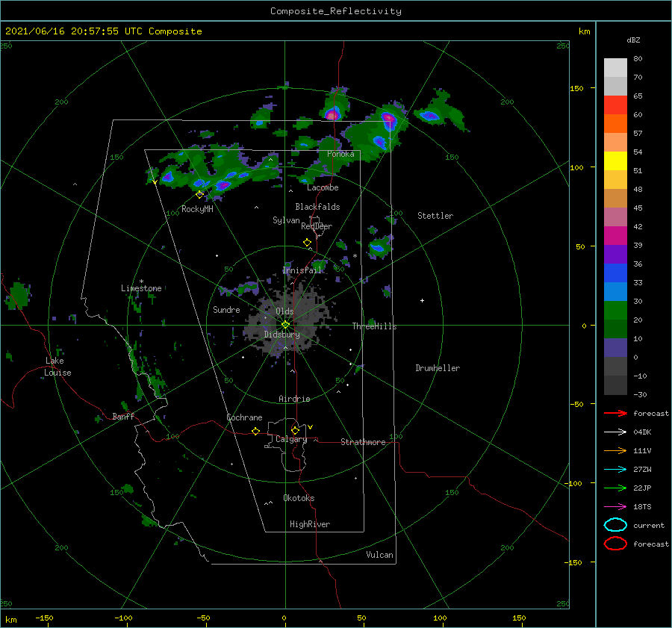Image resolution: width=672 pixels, height=628 pixels.
Task: Click the Vulcan town label
Action: click(x=380, y=555)
